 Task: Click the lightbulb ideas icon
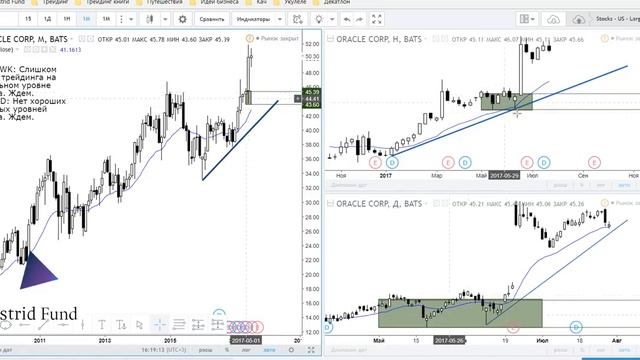pos(319,19)
